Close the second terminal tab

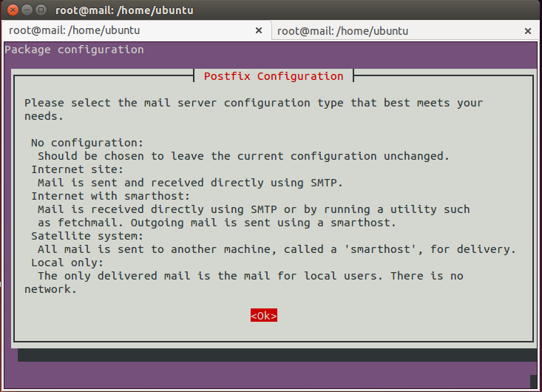pyautogui.click(x=528, y=31)
